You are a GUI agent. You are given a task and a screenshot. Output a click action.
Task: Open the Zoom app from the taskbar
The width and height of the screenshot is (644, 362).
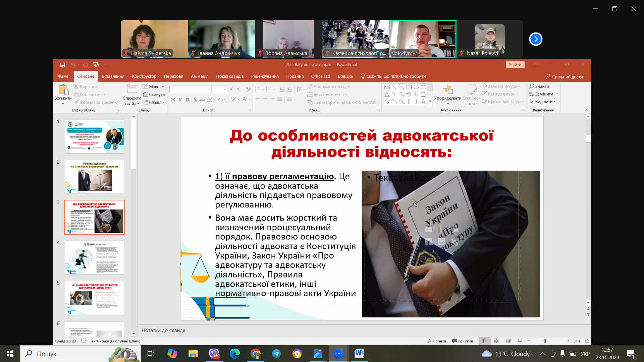(x=338, y=353)
